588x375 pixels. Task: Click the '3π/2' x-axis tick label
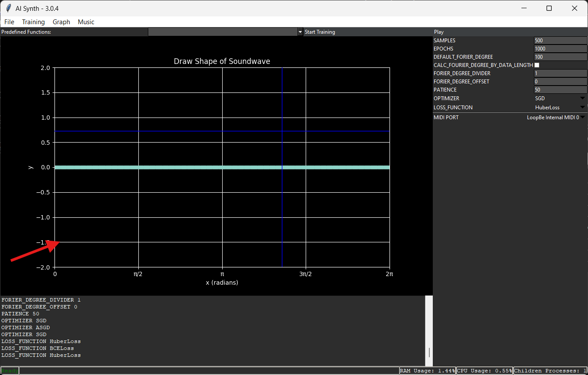(x=306, y=274)
